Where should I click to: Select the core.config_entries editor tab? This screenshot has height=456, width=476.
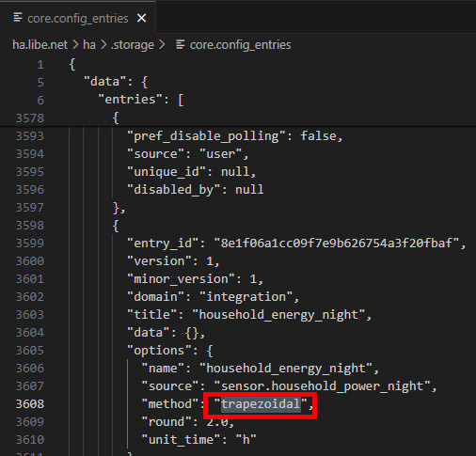pyautogui.click(x=78, y=17)
